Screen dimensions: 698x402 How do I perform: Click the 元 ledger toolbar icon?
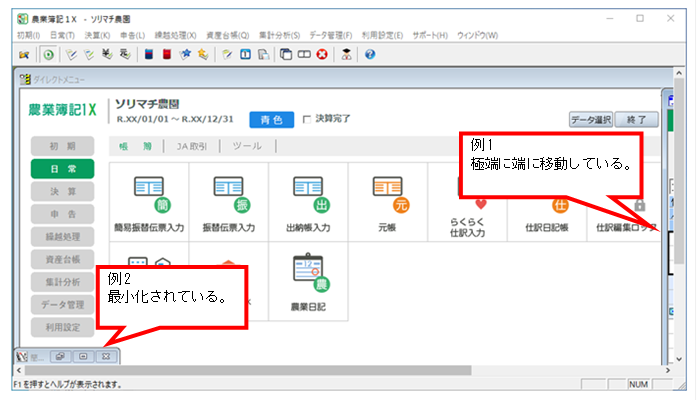[125, 54]
